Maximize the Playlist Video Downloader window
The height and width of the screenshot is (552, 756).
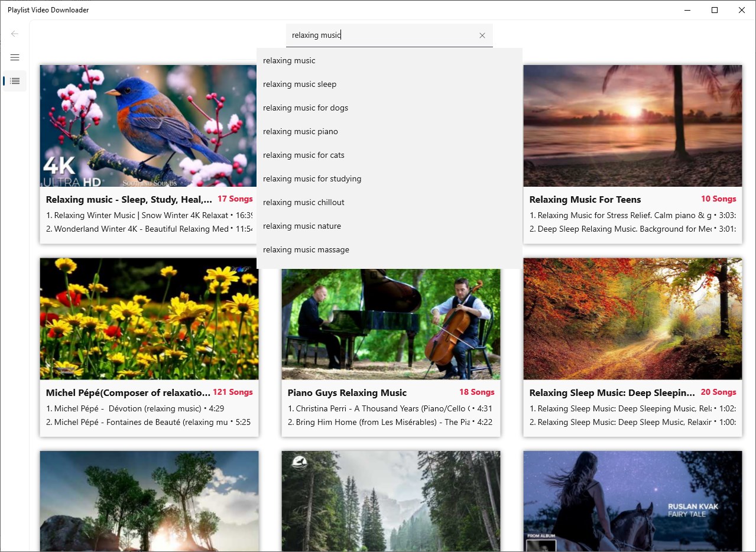[x=715, y=10]
